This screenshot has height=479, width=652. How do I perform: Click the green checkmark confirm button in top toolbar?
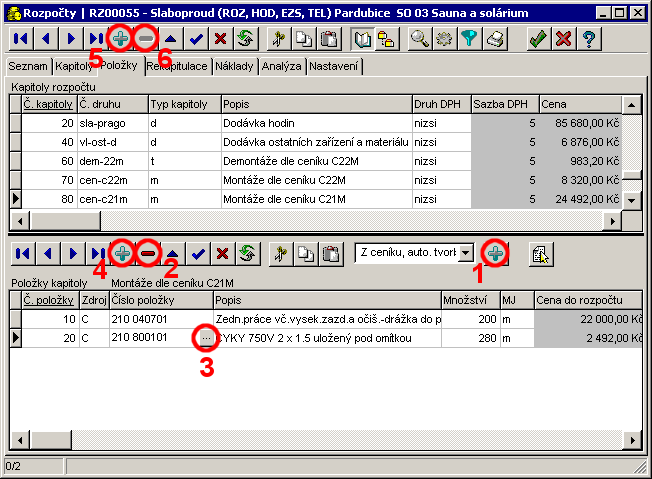538,39
